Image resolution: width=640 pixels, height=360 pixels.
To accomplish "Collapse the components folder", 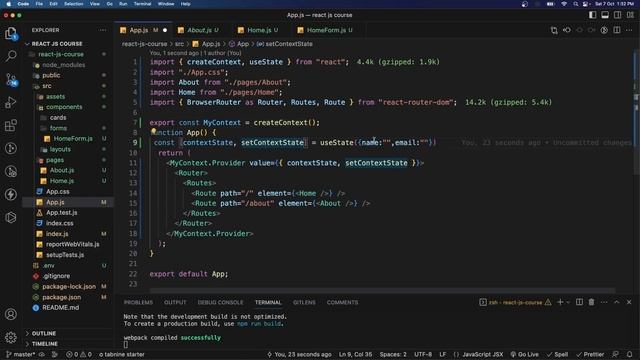I will point(64,107).
